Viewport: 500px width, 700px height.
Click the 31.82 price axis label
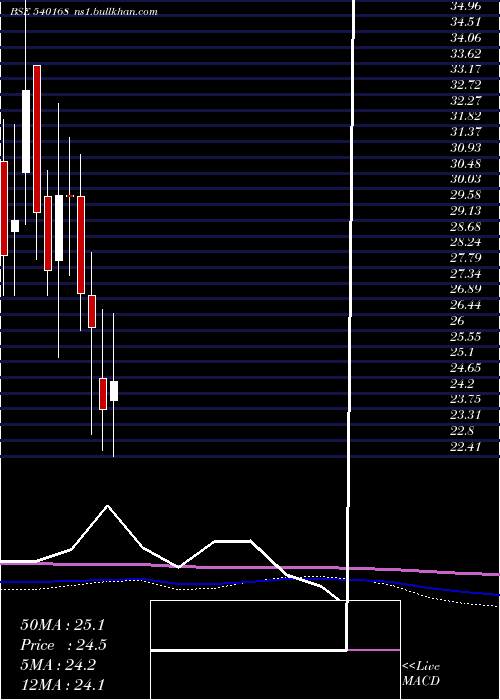tap(465, 116)
